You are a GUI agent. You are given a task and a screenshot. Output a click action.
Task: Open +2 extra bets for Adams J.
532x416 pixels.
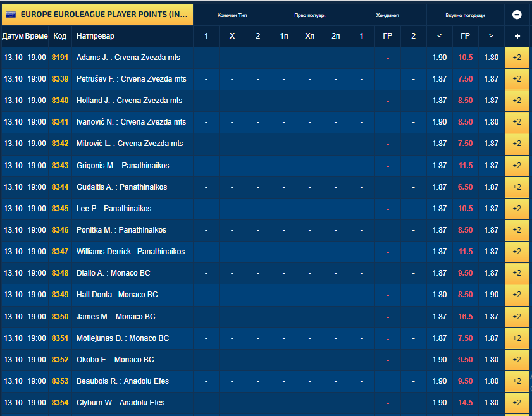pos(517,58)
